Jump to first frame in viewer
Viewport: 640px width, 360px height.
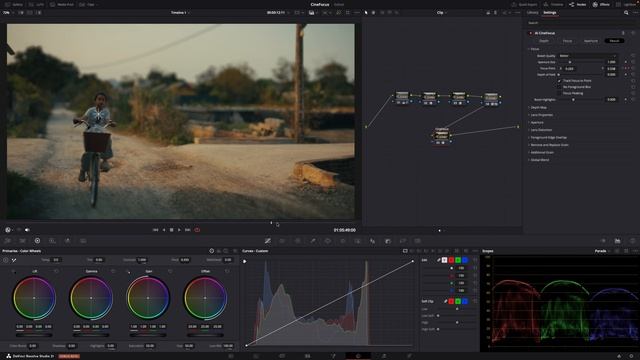(156, 230)
